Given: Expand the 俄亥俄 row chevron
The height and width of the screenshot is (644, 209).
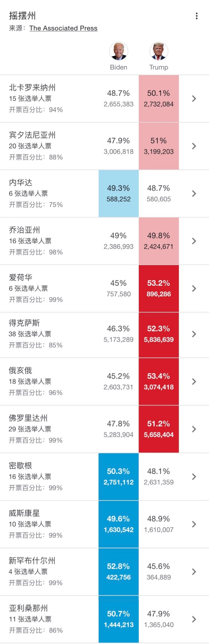Looking at the screenshot, I should tap(194, 381).
